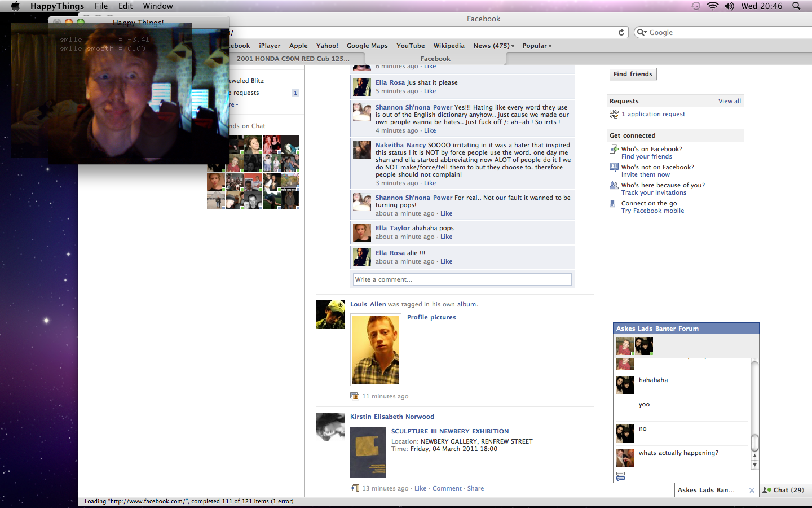812x508 pixels.
Task: Click the Find friends button
Action: (633, 74)
